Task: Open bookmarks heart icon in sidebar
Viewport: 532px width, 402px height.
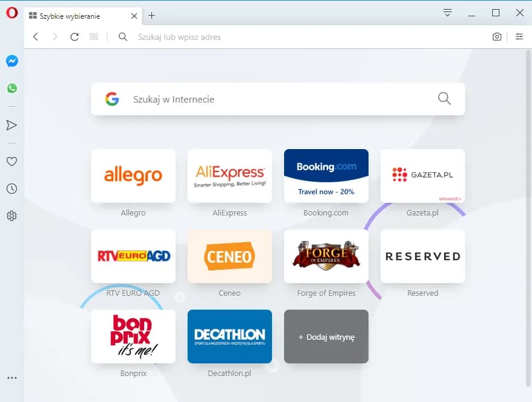Action: [11, 161]
